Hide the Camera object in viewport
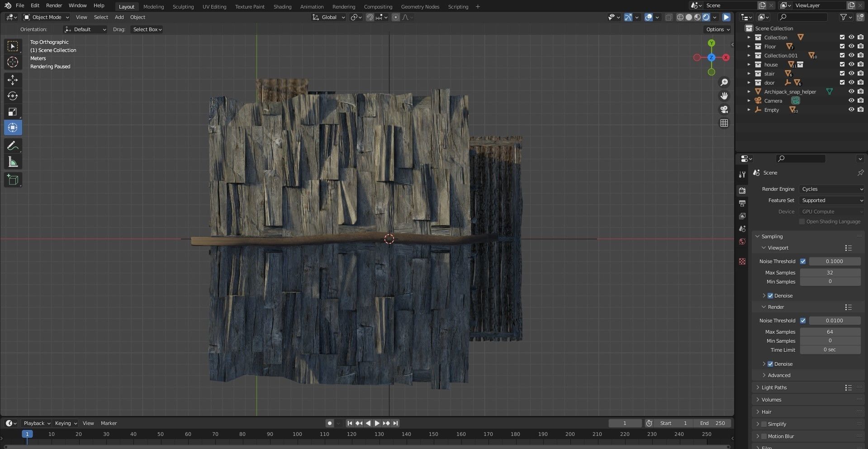Image resolution: width=868 pixels, height=449 pixels. pos(851,100)
